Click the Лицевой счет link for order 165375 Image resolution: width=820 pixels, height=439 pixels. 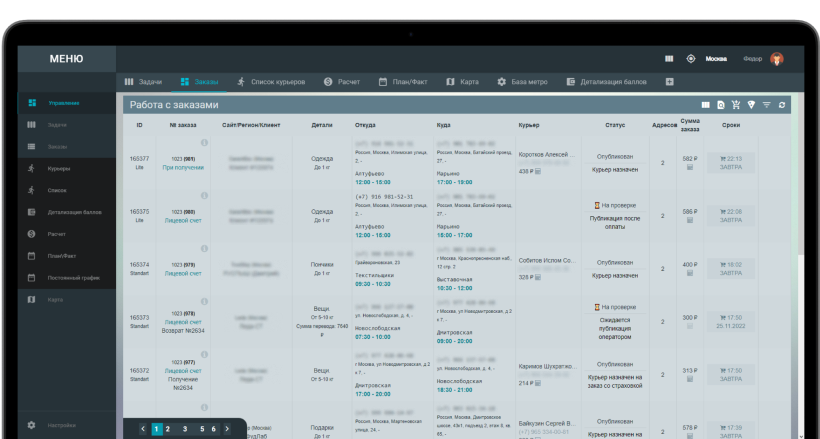pos(183,221)
